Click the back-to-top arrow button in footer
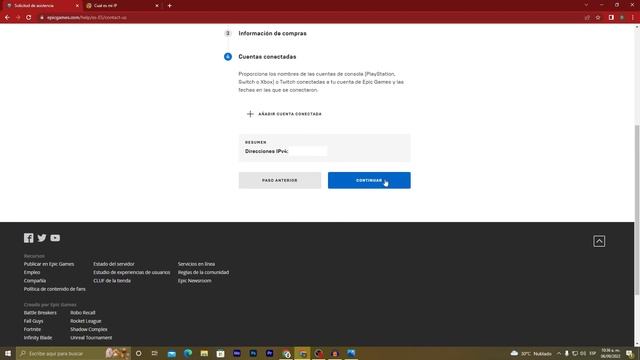The height and width of the screenshot is (360, 640). click(x=599, y=241)
